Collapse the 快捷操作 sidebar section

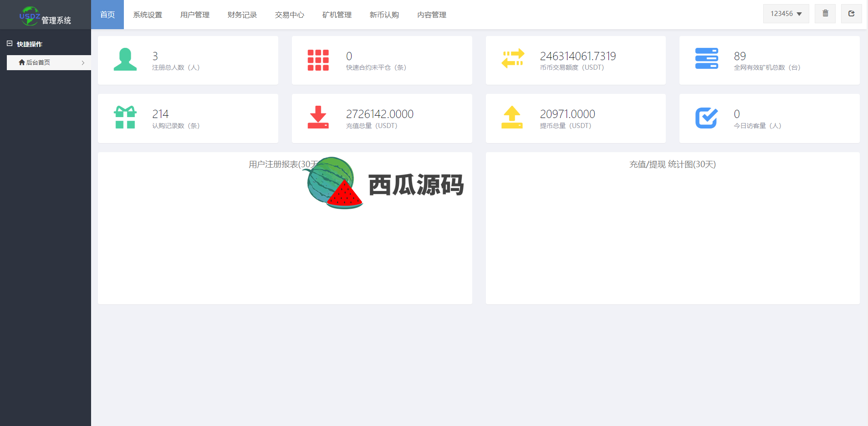pos(10,44)
